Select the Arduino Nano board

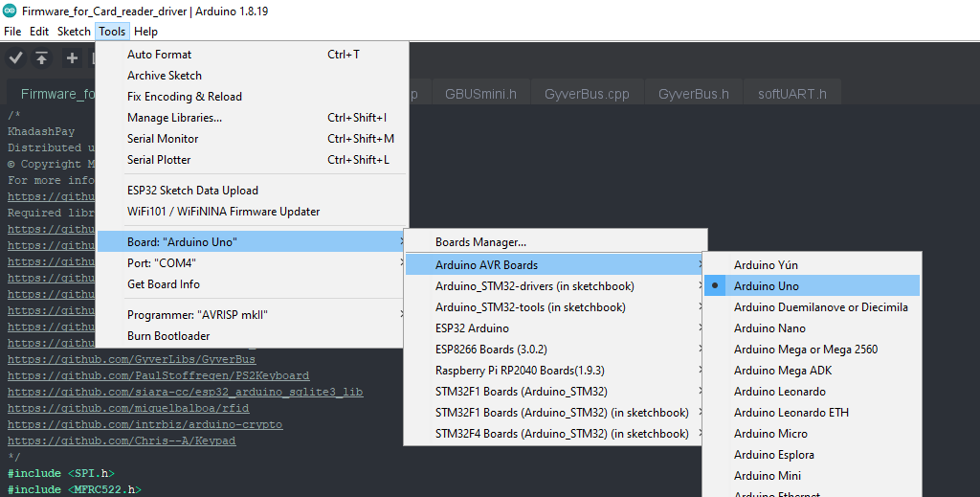812,328
